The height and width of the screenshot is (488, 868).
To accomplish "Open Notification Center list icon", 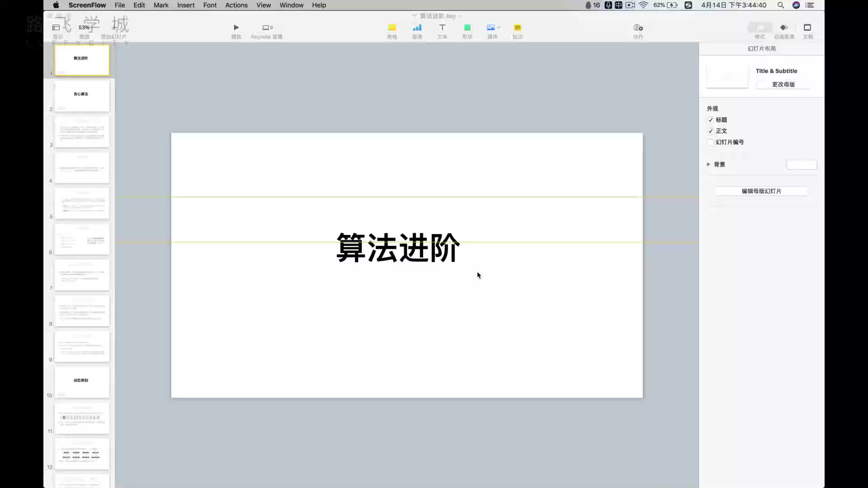I will 810,5.
